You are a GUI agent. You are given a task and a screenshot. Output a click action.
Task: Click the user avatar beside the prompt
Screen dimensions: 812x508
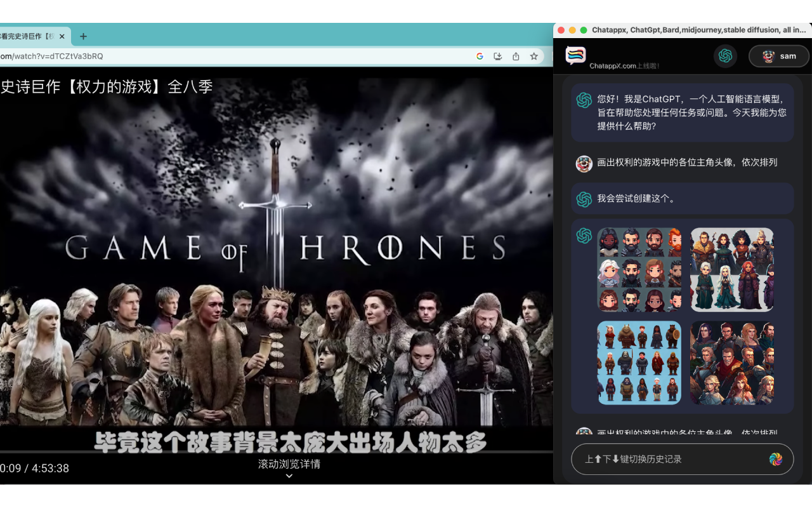pos(584,164)
